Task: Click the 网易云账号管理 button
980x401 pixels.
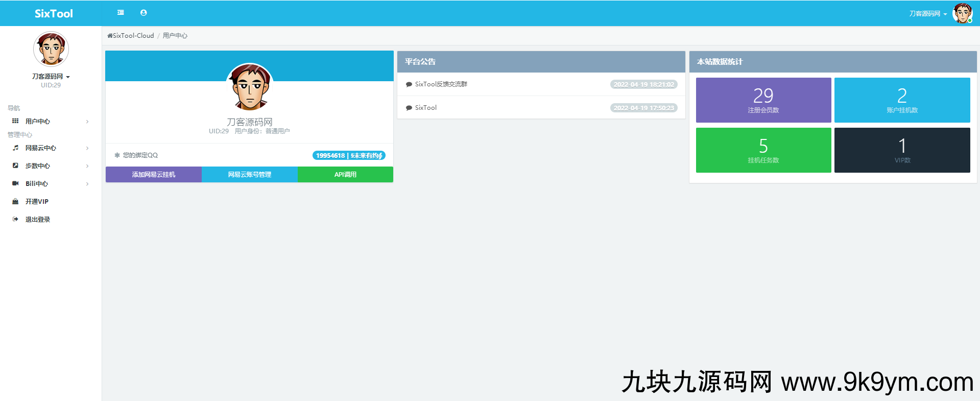Action: (249, 175)
